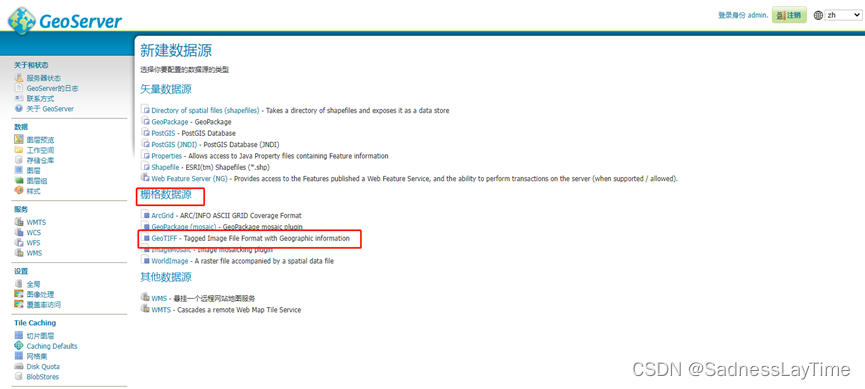The image size is (865, 389).
Task: Open About GeoServer page (关于 GeoServer)
Action: [50, 109]
